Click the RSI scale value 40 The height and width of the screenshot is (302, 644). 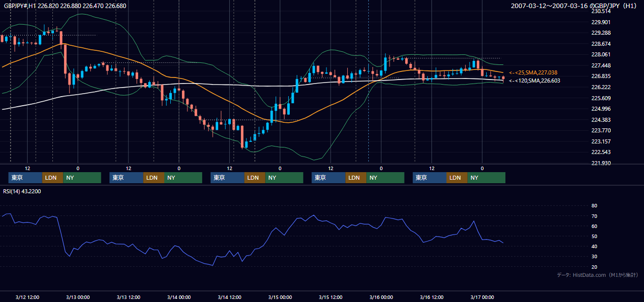pyautogui.click(x=594, y=246)
